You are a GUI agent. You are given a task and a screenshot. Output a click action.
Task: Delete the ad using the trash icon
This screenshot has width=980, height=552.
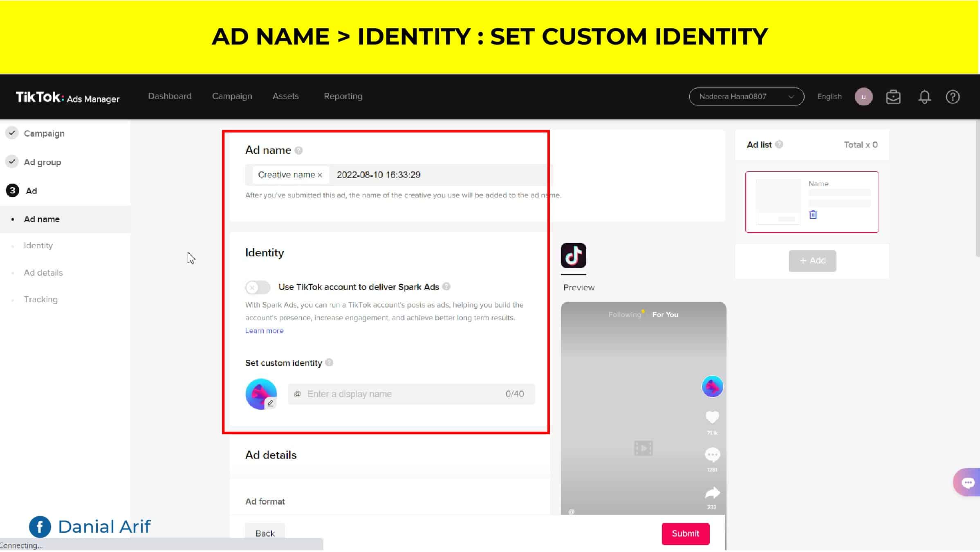click(x=813, y=215)
